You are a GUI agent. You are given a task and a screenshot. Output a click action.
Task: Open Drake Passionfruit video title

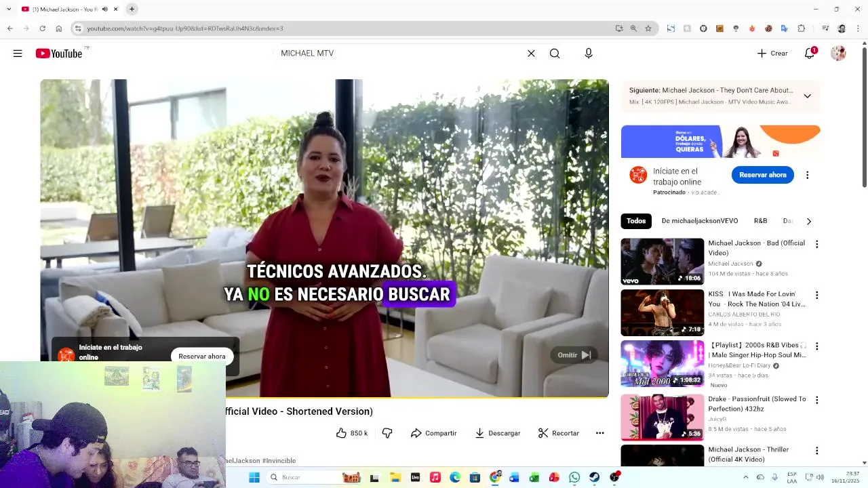(757, 404)
